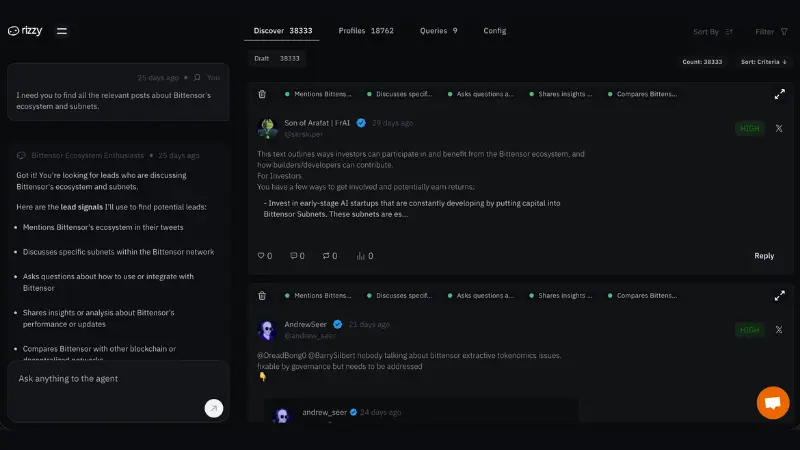The height and width of the screenshot is (450, 800).
Task: Open the Sort By dropdown
Action: 713,32
